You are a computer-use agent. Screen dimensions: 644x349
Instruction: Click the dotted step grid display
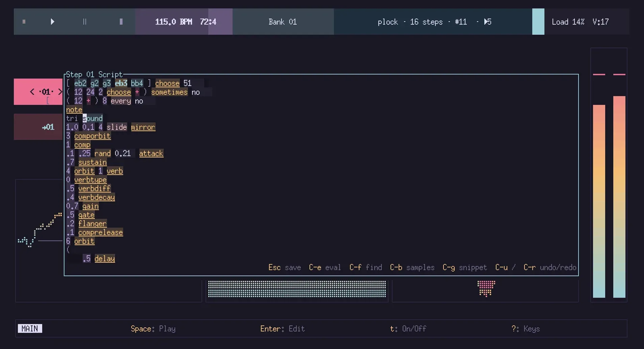pyautogui.click(x=297, y=289)
